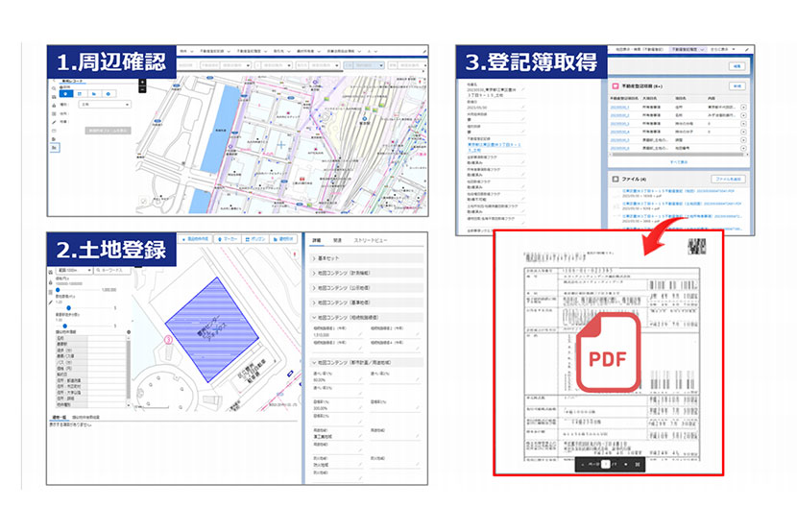Open the row menu for record 20230530_3
Viewport: 797px width, 532px height.
pos(743,124)
